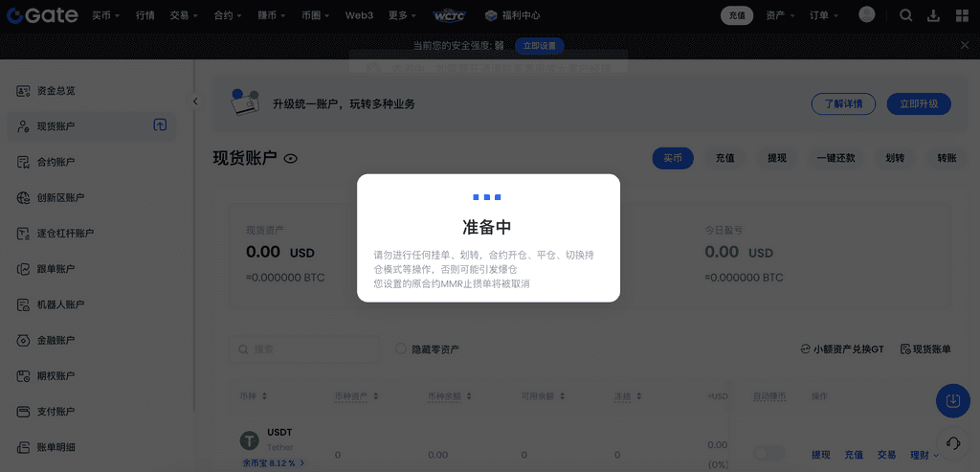Toggle balance visibility eye next to 现货账户
This screenshot has width=980, height=472.
coord(291,159)
